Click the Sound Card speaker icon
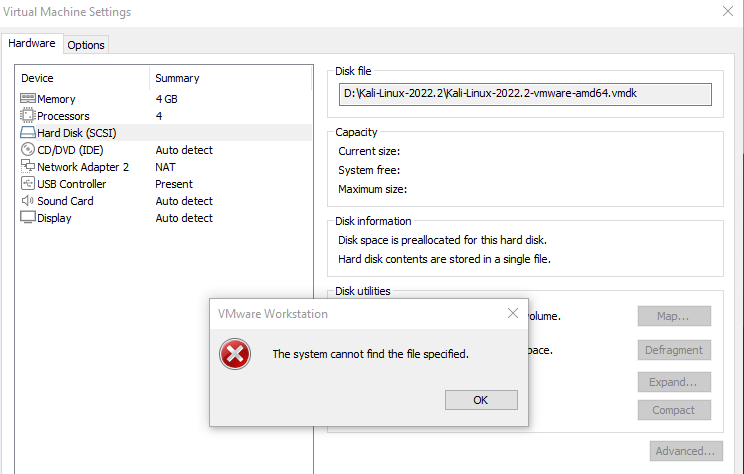 (x=28, y=201)
